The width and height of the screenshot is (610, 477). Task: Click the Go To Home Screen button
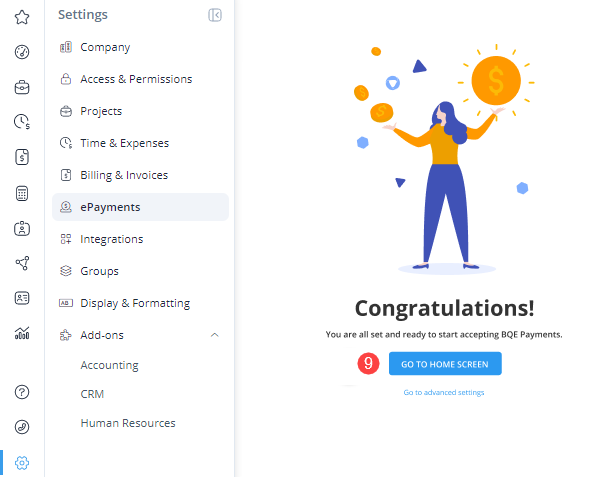point(445,364)
